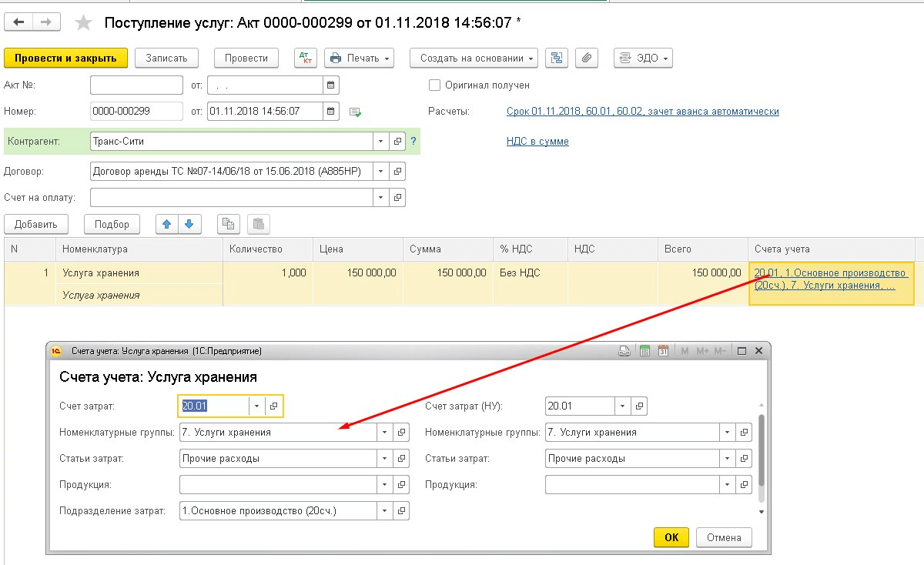Click the Номер field 0000-000299
The image size is (924, 565).
136,112
